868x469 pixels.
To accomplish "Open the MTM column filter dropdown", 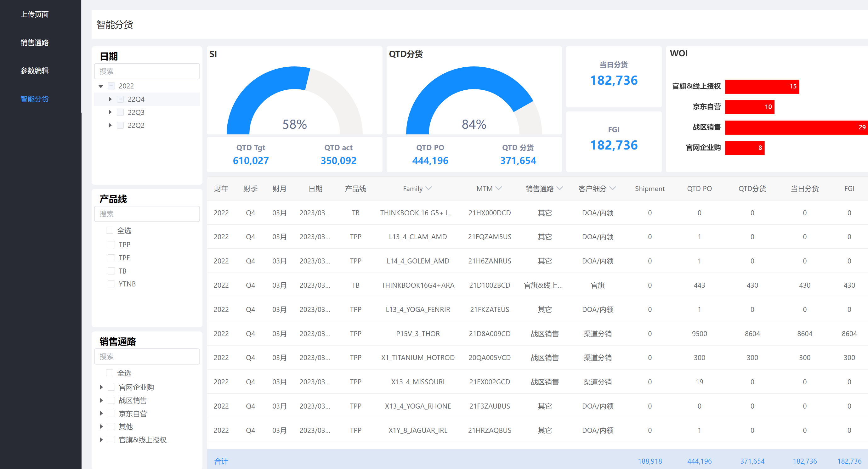I will [x=499, y=188].
